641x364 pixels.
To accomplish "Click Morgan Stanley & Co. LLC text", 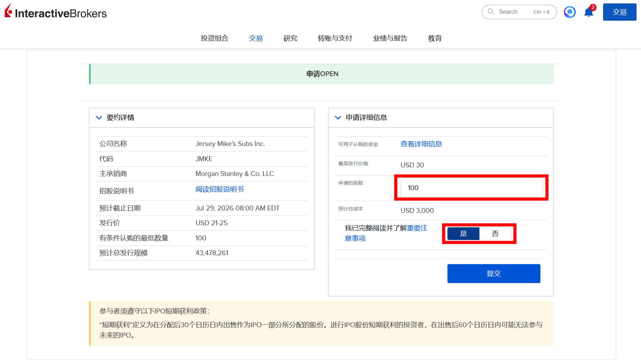I will click(x=235, y=174).
